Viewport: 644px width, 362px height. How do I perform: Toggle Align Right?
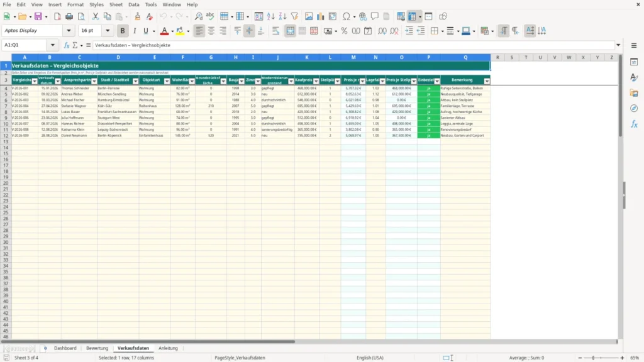pyautogui.click(x=223, y=31)
